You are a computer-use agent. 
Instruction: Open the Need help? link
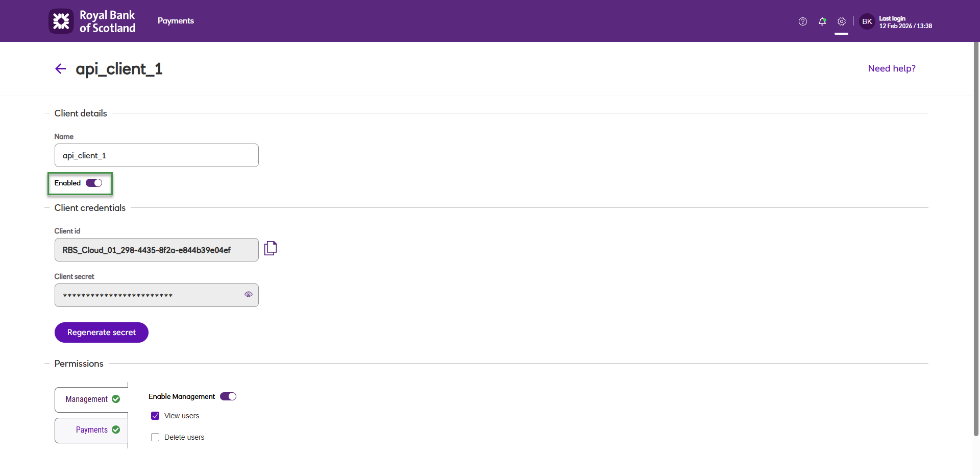pos(892,68)
